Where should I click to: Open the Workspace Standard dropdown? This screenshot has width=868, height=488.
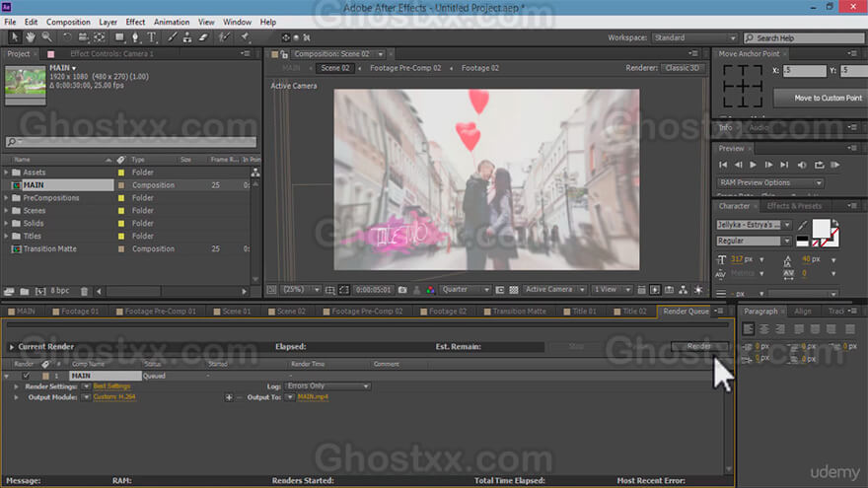694,38
